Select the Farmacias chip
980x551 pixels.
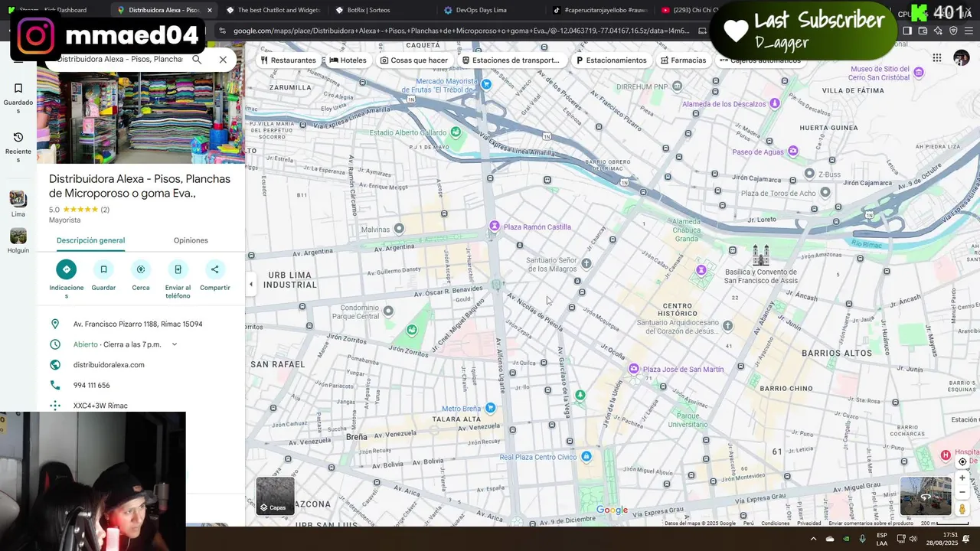tap(682, 60)
